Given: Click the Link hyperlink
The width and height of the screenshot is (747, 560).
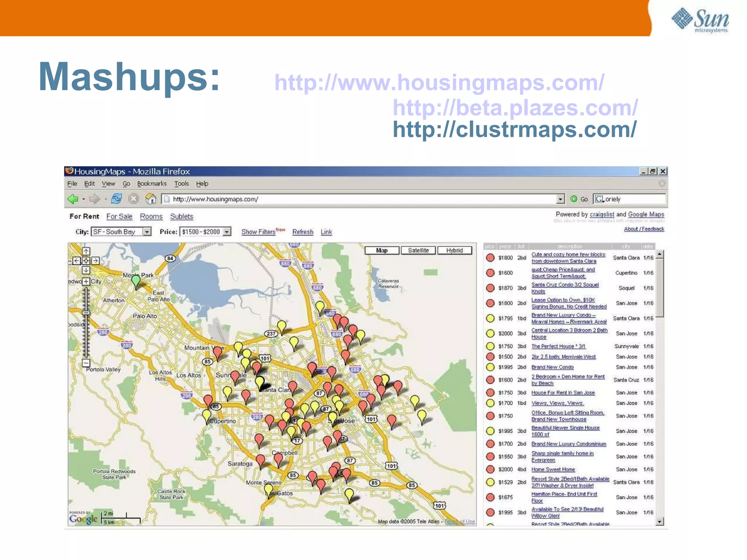Looking at the screenshot, I should (326, 232).
